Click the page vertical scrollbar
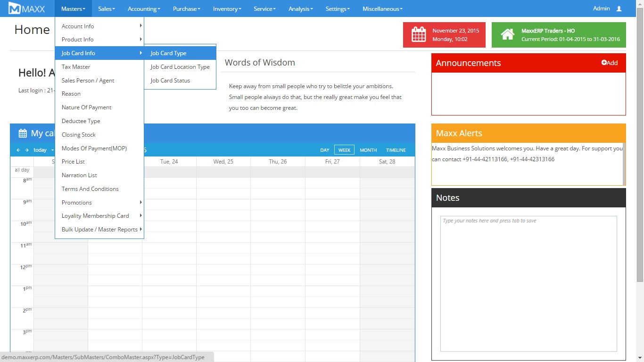This screenshot has height=362, width=644. coord(640,141)
